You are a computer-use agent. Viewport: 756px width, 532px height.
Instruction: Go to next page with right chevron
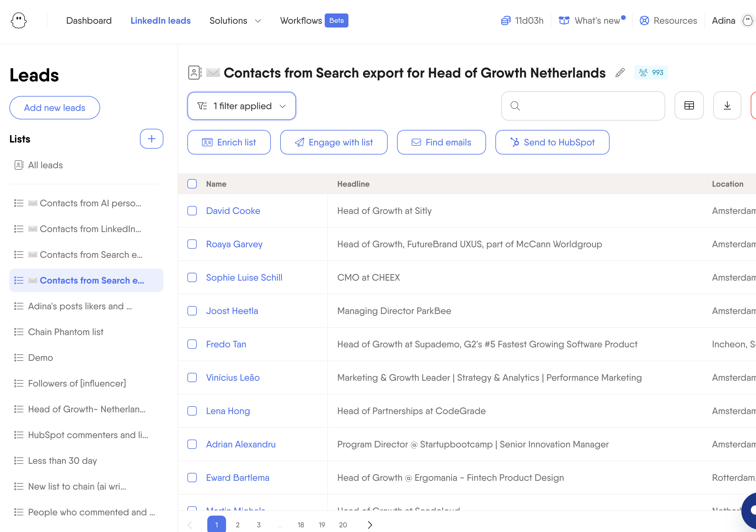pos(370,525)
